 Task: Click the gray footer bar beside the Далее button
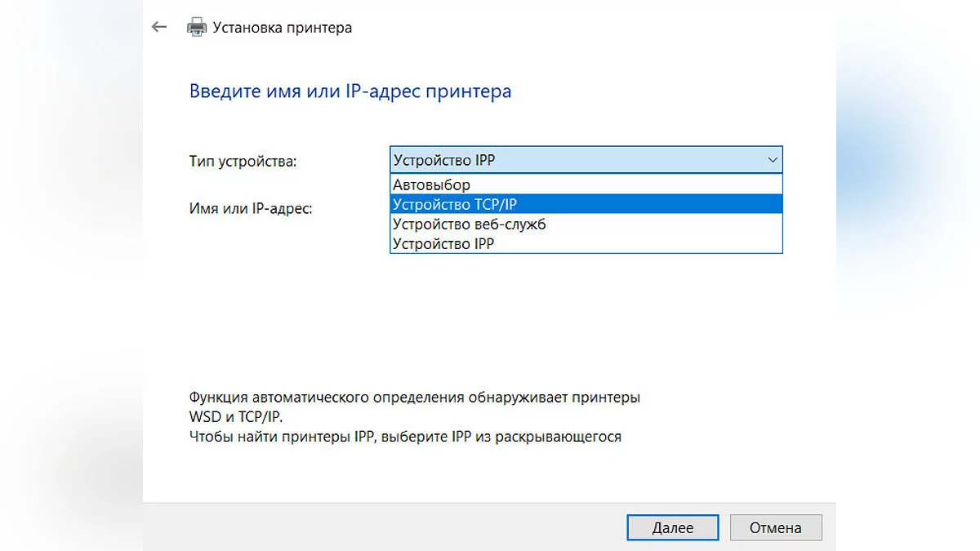(x=367, y=527)
